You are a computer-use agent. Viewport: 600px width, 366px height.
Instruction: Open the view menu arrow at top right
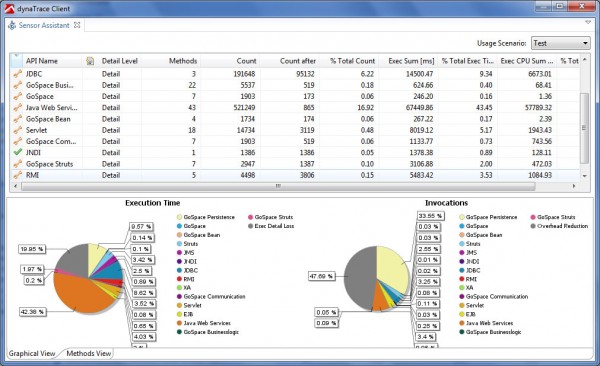[x=588, y=23]
